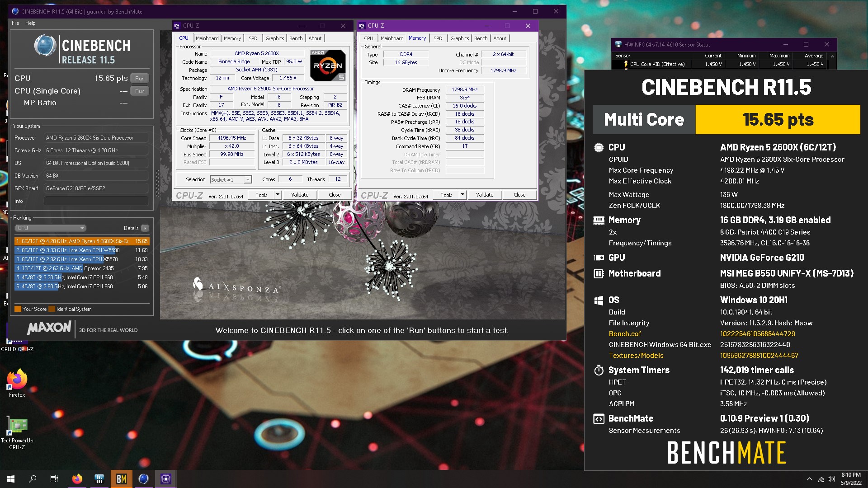This screenshot has height=488, width=868.
Task: Open the Help menu in Cinebench
Action: click(x=30, y=23)
